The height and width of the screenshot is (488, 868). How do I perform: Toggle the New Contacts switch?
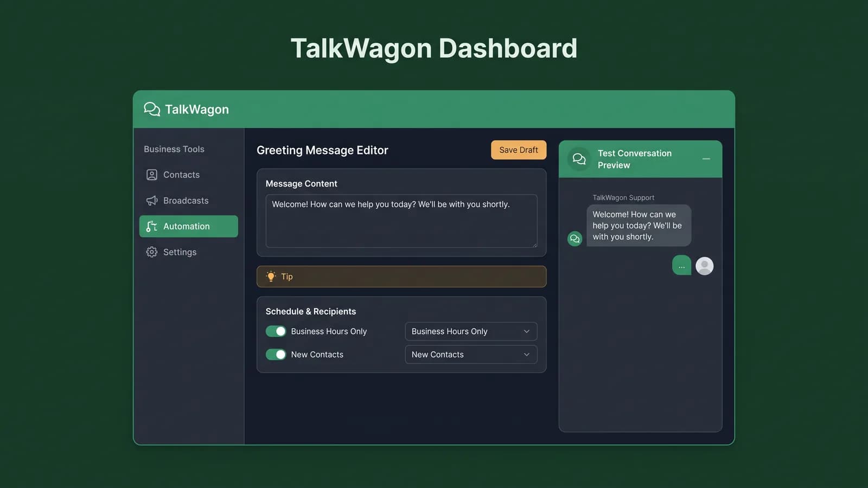click(276, 355)
